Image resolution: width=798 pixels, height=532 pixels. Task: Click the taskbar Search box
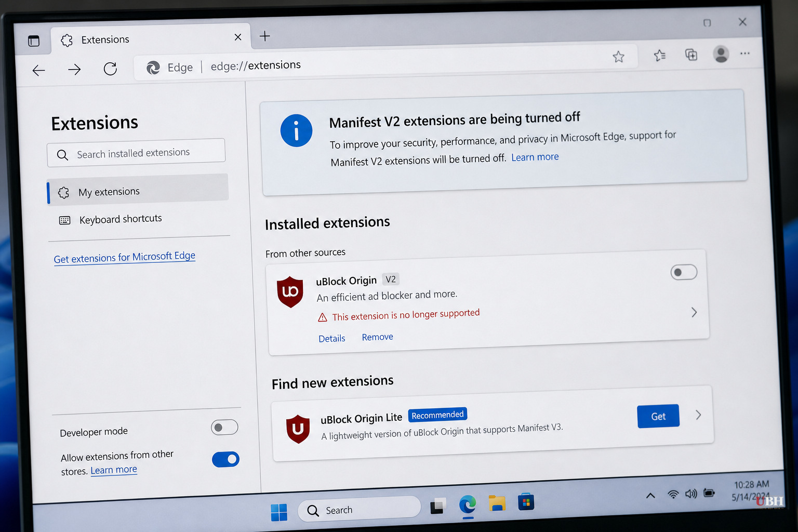coord(359,509)
